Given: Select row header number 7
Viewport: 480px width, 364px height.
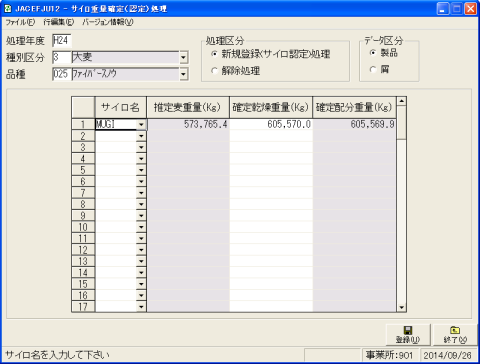Looking at the screenshot, I should [83, 193].
